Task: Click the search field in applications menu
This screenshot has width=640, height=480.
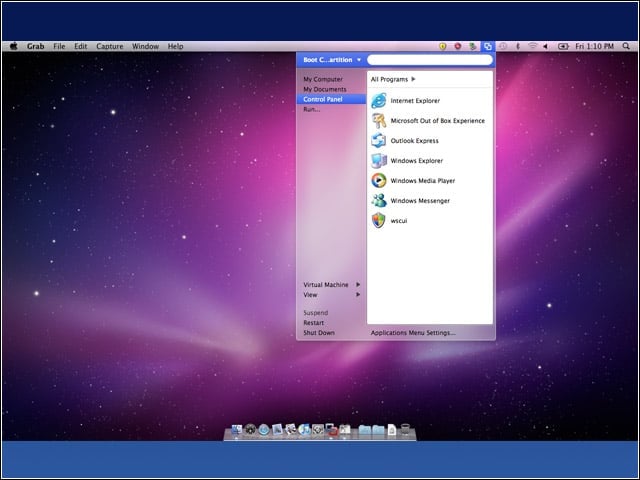Action: (430, 60)
